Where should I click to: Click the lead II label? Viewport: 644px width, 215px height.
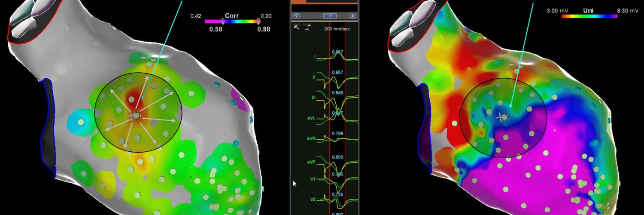click(314, 77)
